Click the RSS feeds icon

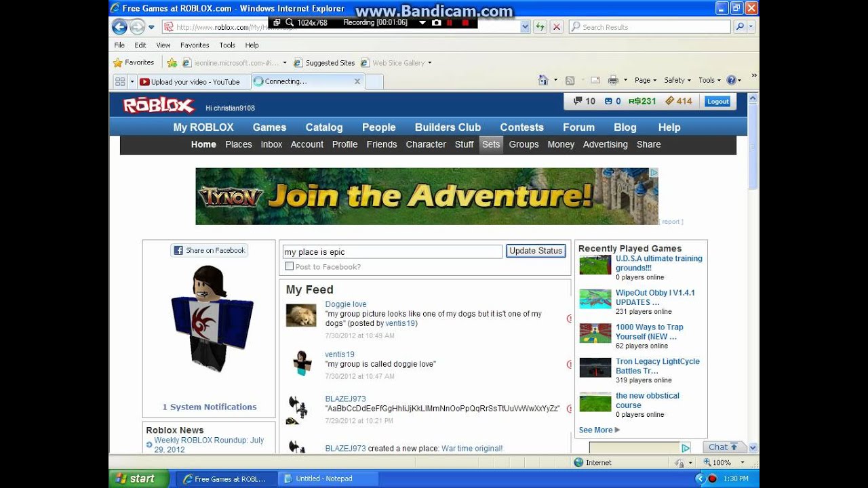pos(570,80)
